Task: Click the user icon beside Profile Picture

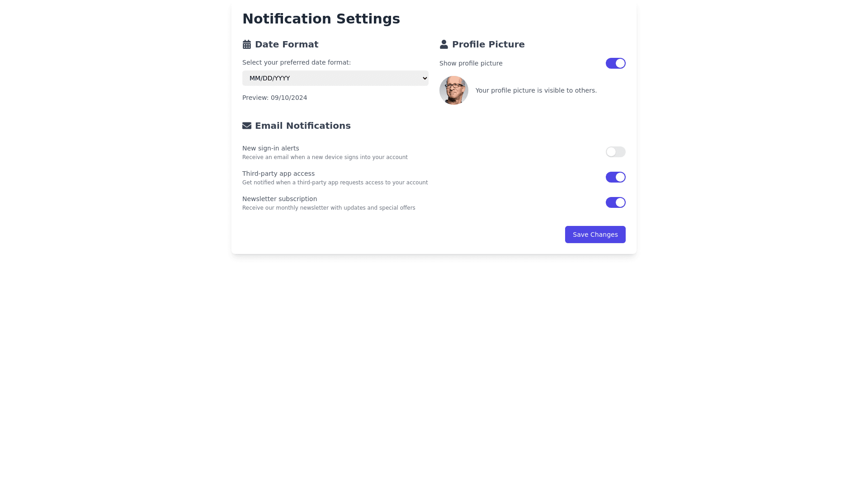Action: pyautogui.click(x=444, y=44)
